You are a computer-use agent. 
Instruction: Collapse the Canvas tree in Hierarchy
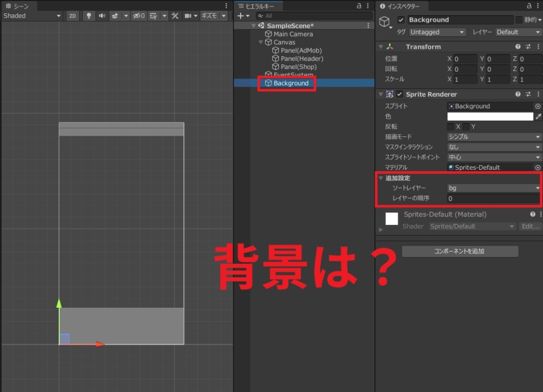pos(261,42)
